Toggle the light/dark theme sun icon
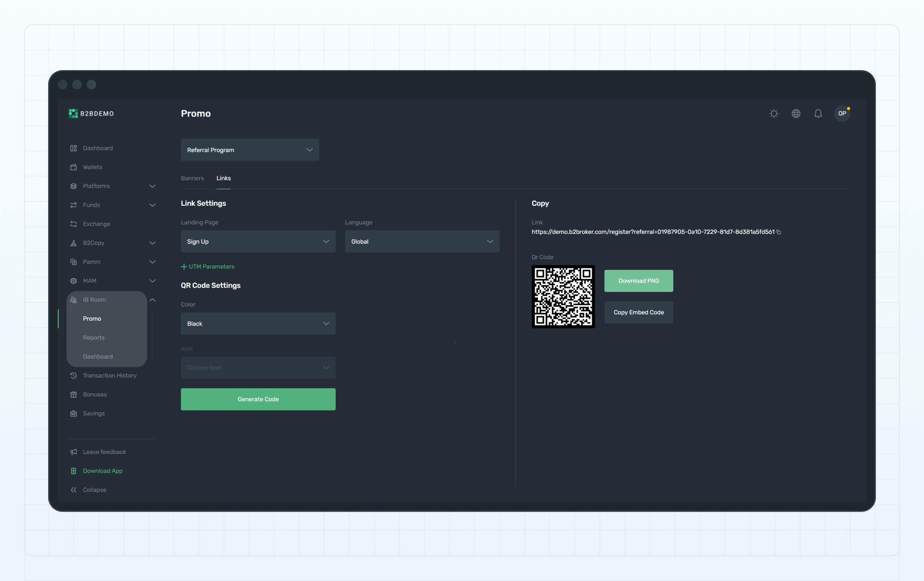The image size is (924, 581). (x=774, y=113)
